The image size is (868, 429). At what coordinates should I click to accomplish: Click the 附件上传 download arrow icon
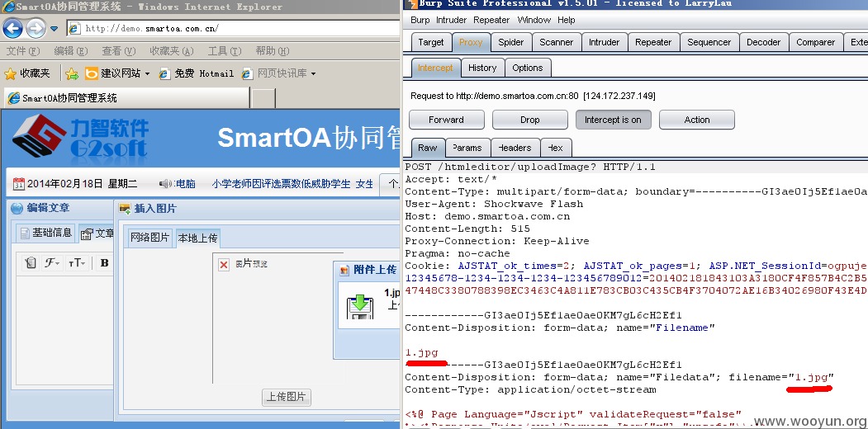360,307
